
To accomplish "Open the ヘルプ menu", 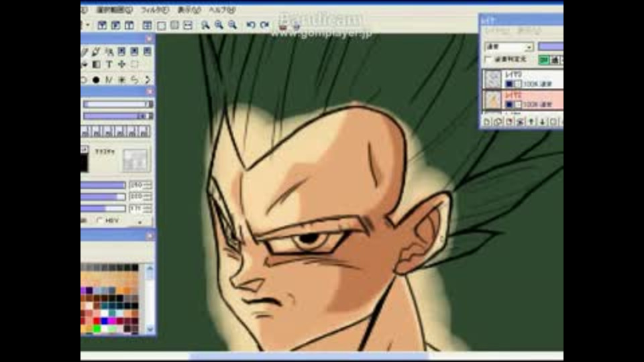I will [222, 10].
